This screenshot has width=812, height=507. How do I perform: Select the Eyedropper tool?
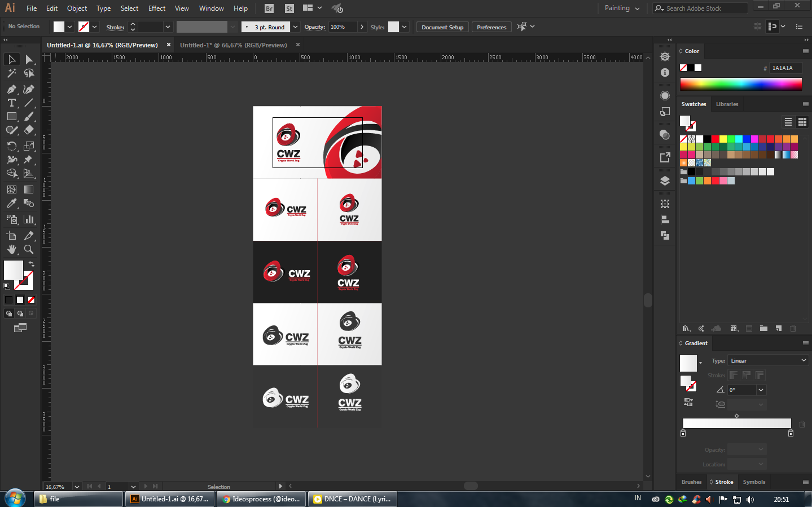(11, 203)
